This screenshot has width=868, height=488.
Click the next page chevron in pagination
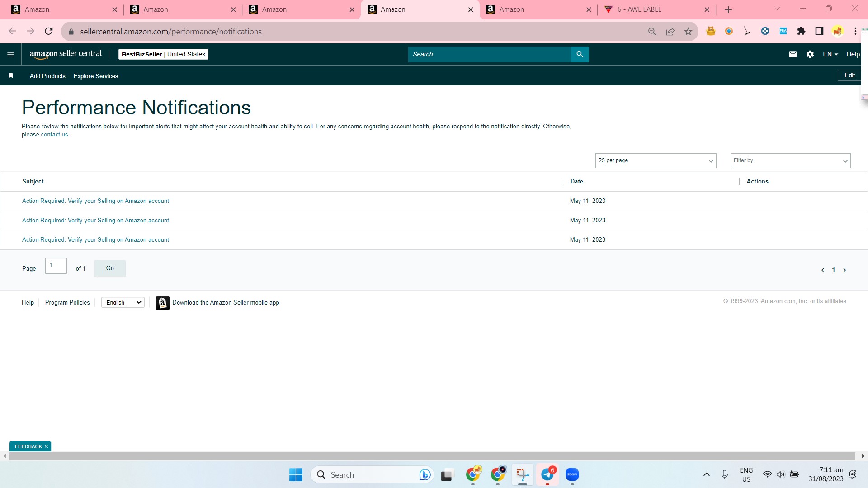pyautogui.click(x=844, y=270)
